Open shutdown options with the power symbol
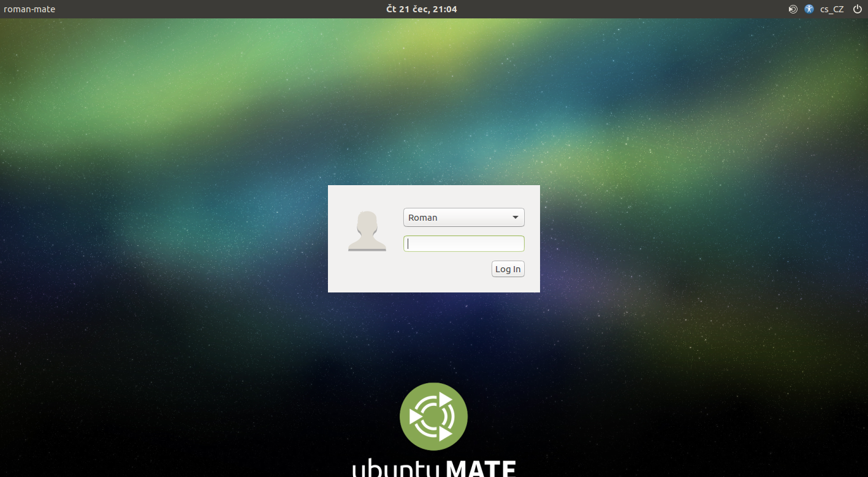 point(858,9)
